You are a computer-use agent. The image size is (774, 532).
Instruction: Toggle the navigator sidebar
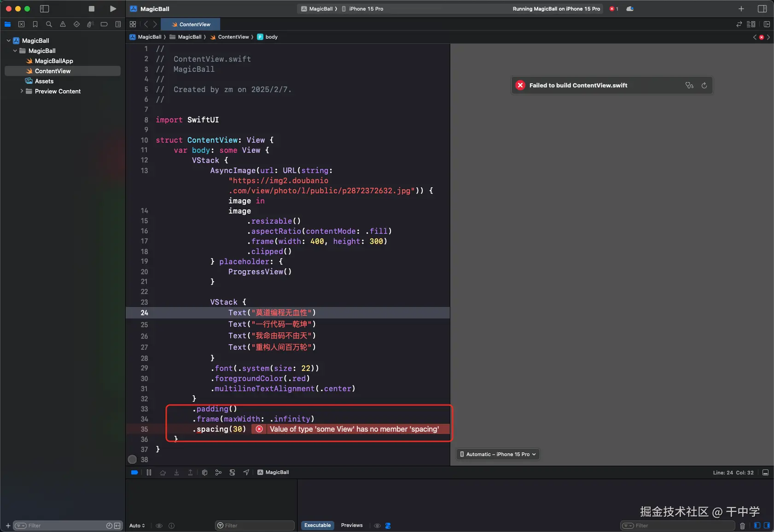pos(45,9)
